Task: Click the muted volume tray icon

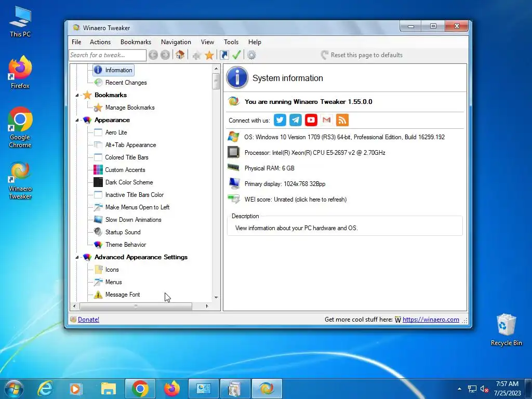Action: [484, 389]
